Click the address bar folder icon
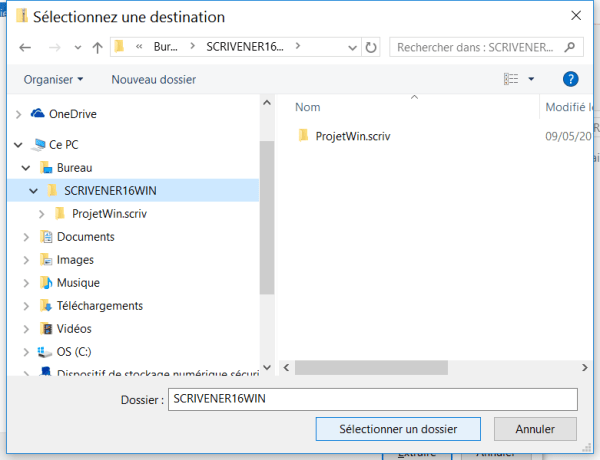This screenshot has height=460, width=600. tap(119, 47)
